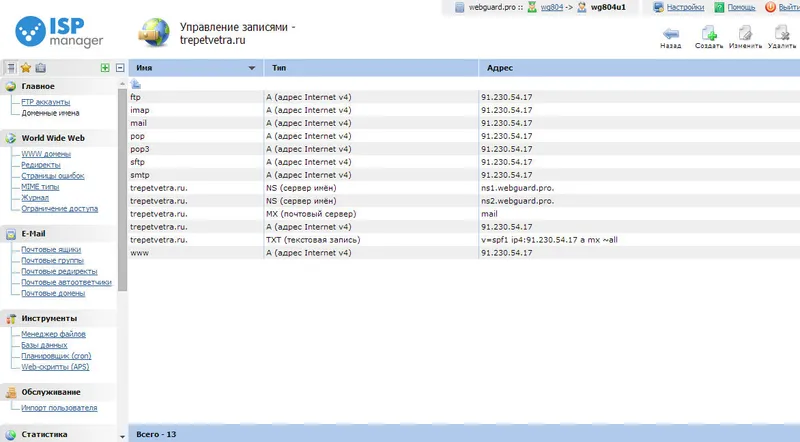Viewport: 800px width, 442px height.
Task: Click the Выйти logout link
Action: (789, 7)
